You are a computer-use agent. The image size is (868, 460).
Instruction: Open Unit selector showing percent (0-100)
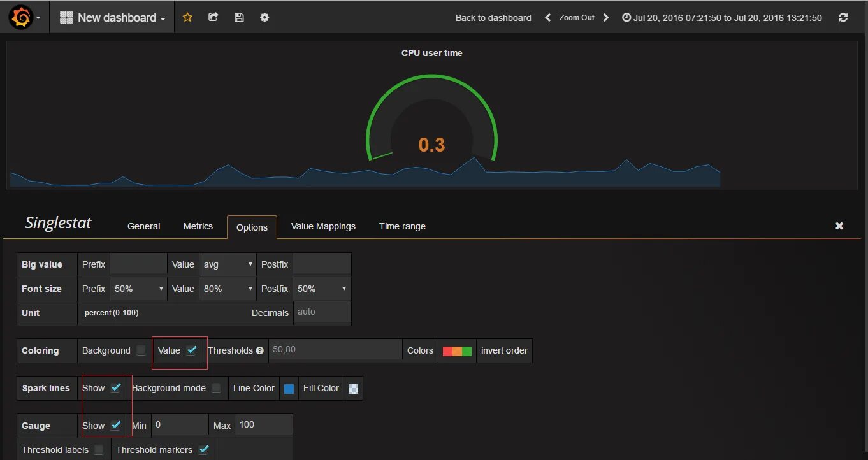pos(112,313)
